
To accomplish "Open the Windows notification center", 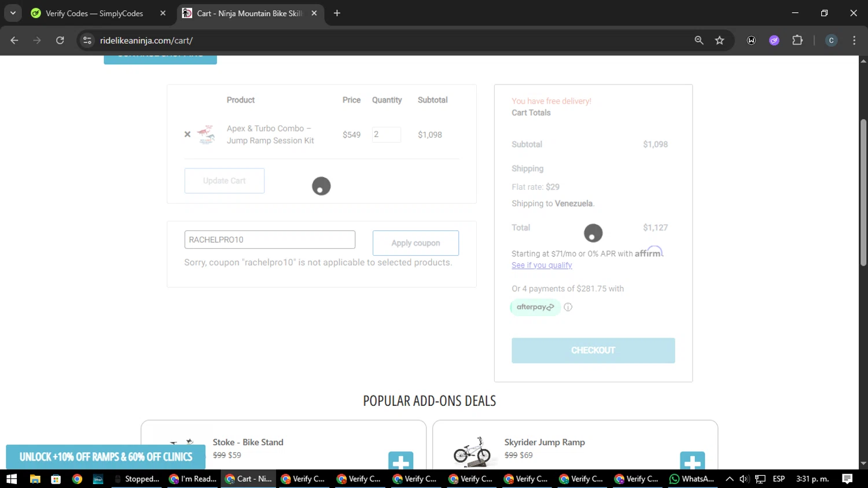I will pos(847,479).
